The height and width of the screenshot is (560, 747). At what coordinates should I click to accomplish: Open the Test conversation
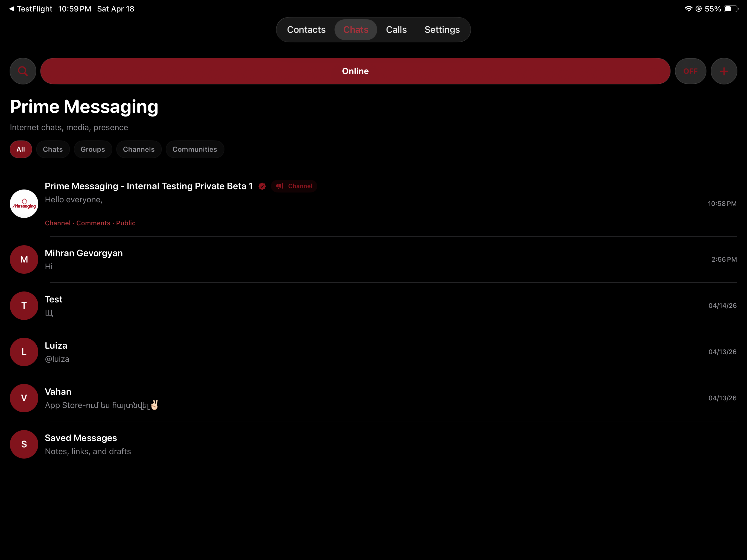[x=373, y=306]
